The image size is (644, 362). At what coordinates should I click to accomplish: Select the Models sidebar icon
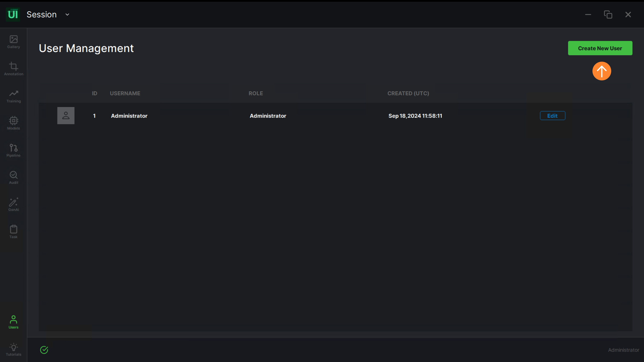tap(13, 123)
